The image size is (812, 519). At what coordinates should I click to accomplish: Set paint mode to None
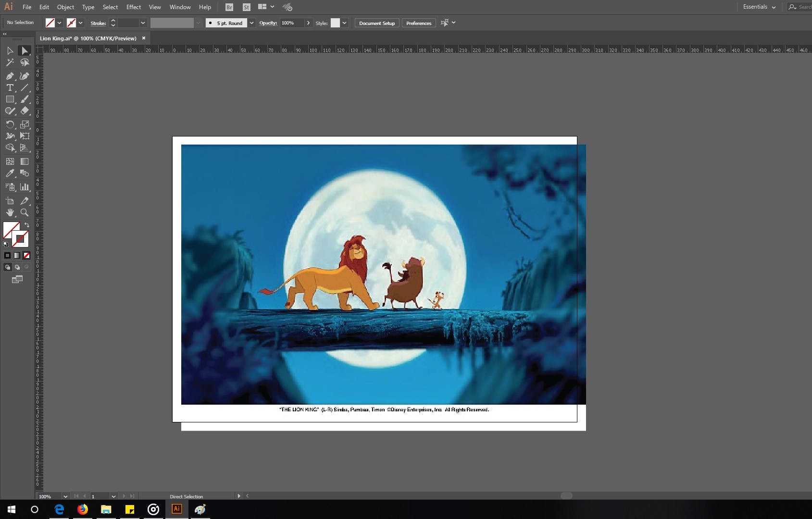(26, 256)
